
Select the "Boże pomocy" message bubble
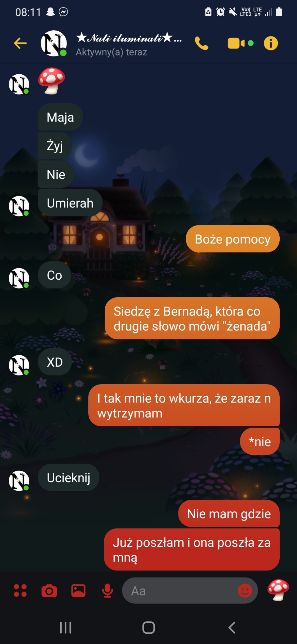233,239
